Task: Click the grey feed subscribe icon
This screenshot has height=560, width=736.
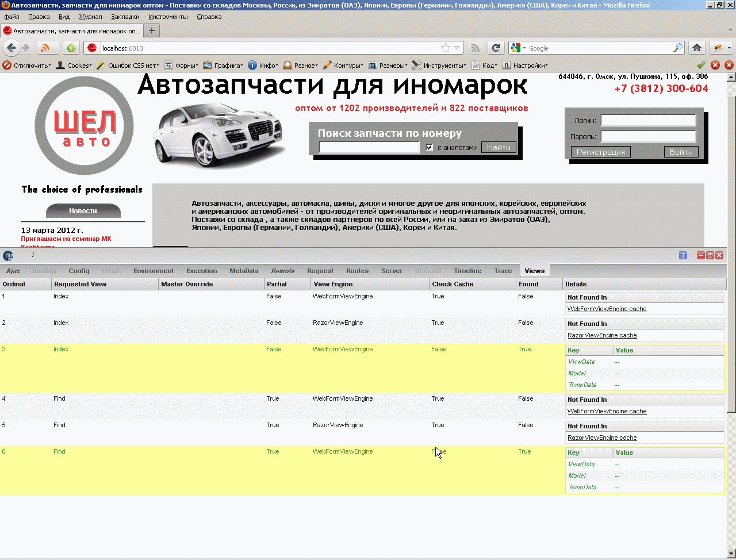Action: [x=475, y=48]
